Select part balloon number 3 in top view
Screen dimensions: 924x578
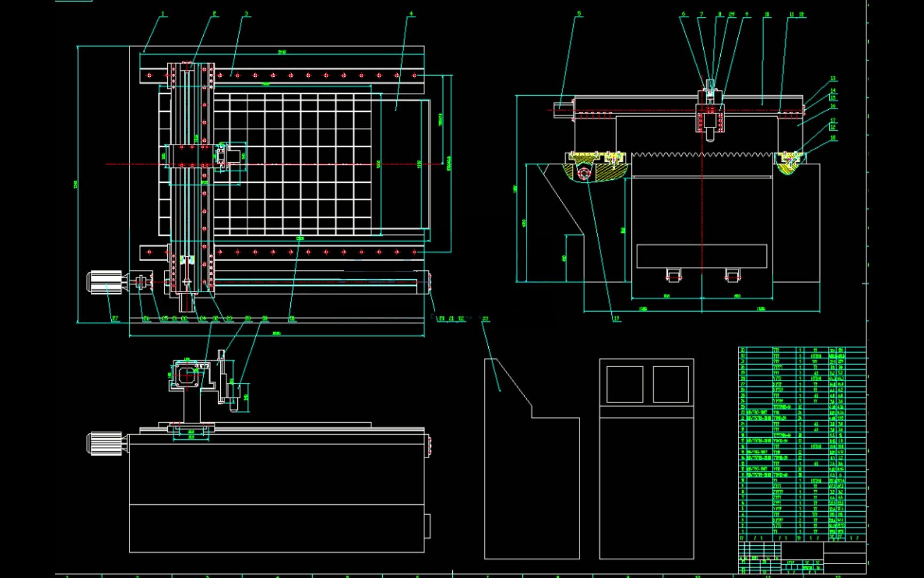coord(247,14)
